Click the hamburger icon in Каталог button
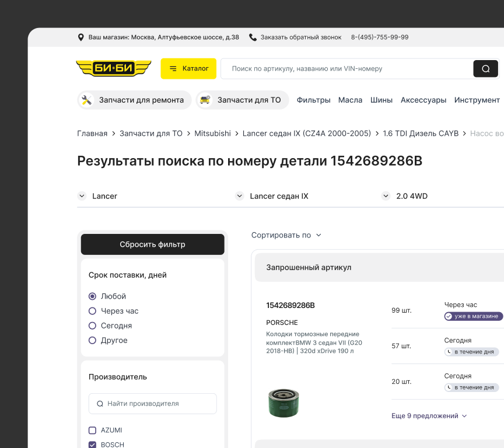The width and height of the screenshot is (504, 448). [171, 68]
